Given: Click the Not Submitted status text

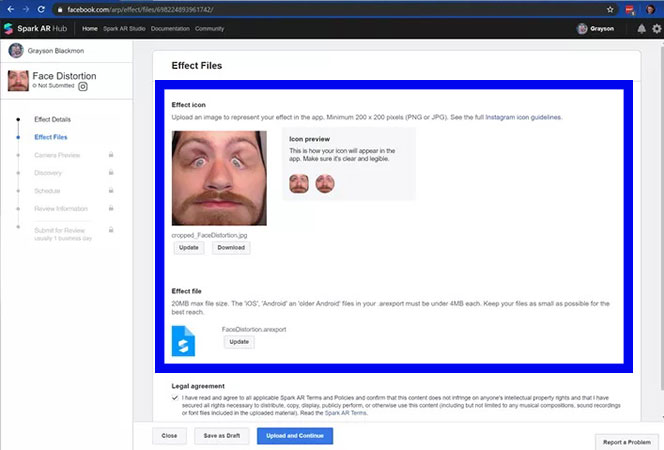Looking at the screenshot, I should click(56, 86).
